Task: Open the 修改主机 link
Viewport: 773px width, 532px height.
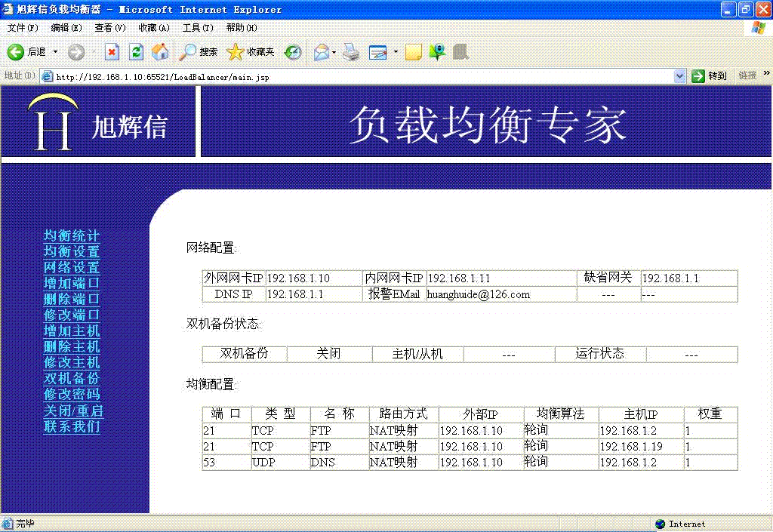Action: pyautogui.click(x=72, y=362)
